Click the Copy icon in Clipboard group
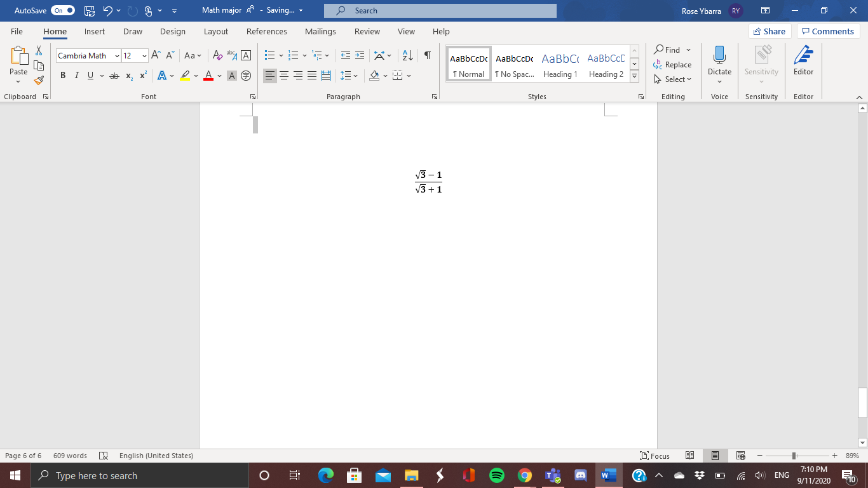The image size is (868, 488). point(39,65)
